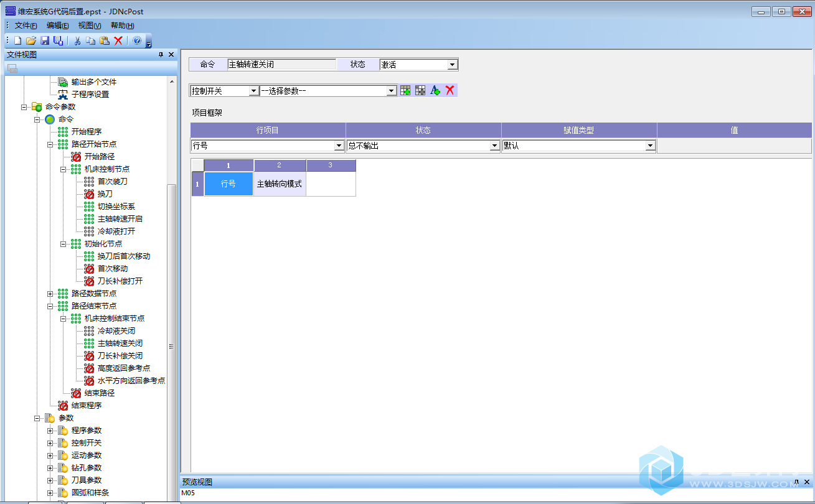Select the 主轴转向模式 grid cell
Screen dimensions: 815x504
tap(280, 184)
